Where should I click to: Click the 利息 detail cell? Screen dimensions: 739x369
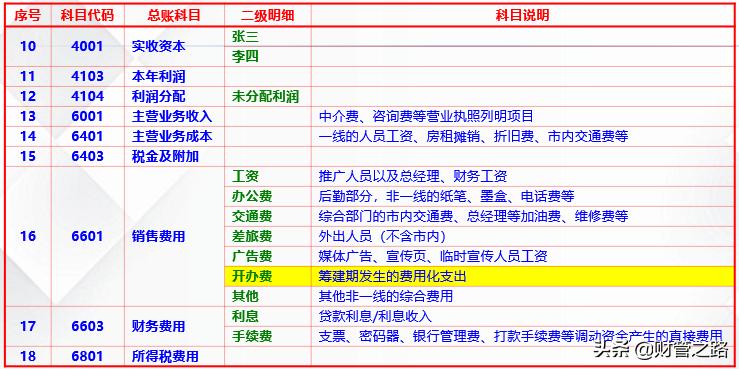click(x=267, y=316)
